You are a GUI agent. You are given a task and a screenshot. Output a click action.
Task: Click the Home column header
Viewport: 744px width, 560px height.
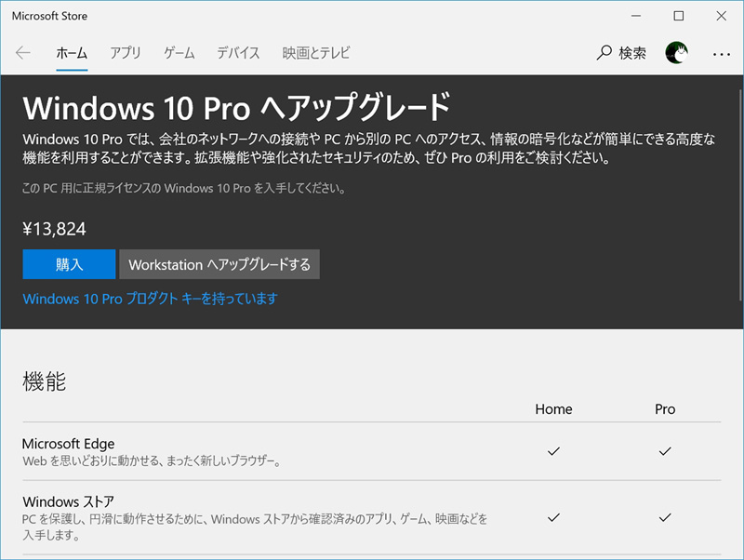coord(553,409)
